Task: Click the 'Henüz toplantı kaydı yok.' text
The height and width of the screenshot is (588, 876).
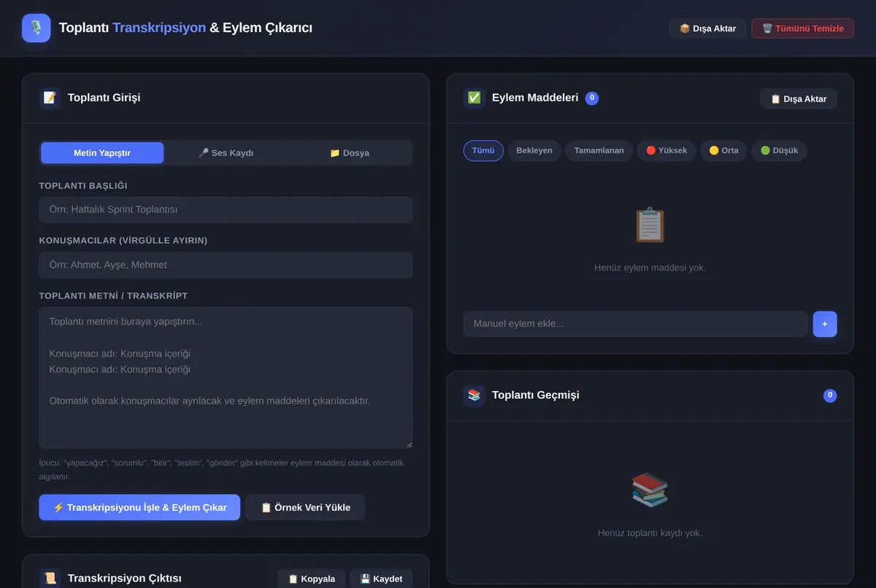Action: click(x=650, y=533)
